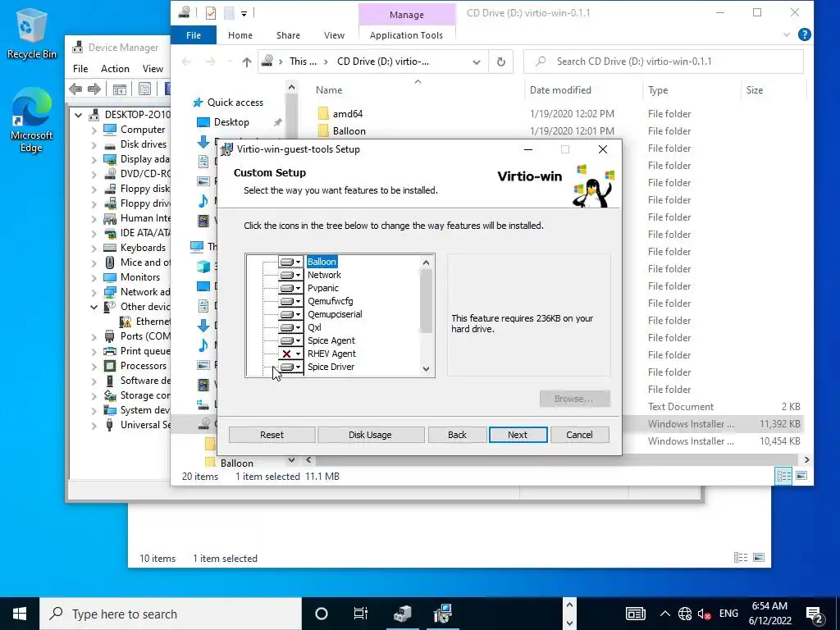Open the Device Manager Action menu
The width and height of the screenshot is (840, 630).
pyautogui.click(x=115, y=69)
